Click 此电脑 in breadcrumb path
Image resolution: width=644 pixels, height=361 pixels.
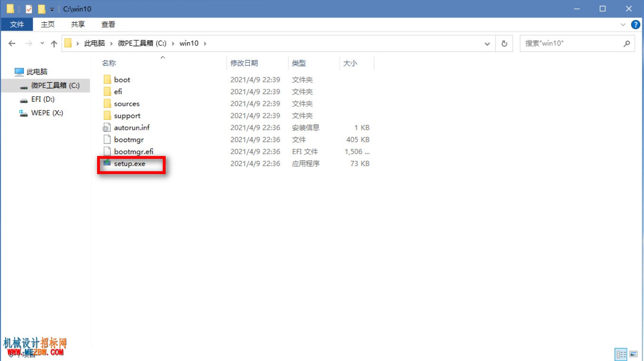tap(94, 43)
